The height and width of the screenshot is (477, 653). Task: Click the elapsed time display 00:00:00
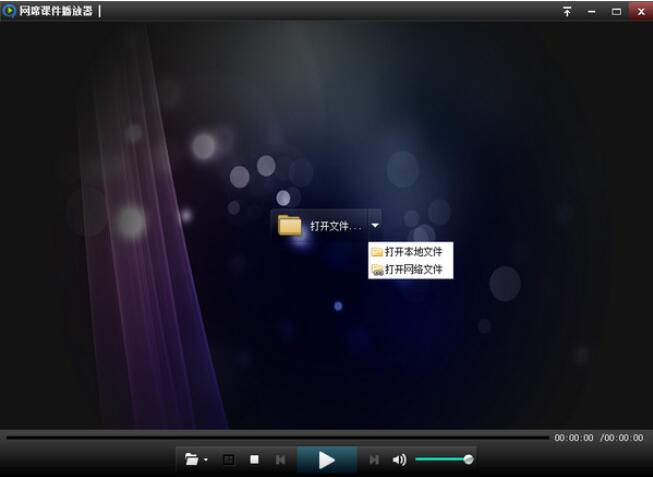[574, 438]
